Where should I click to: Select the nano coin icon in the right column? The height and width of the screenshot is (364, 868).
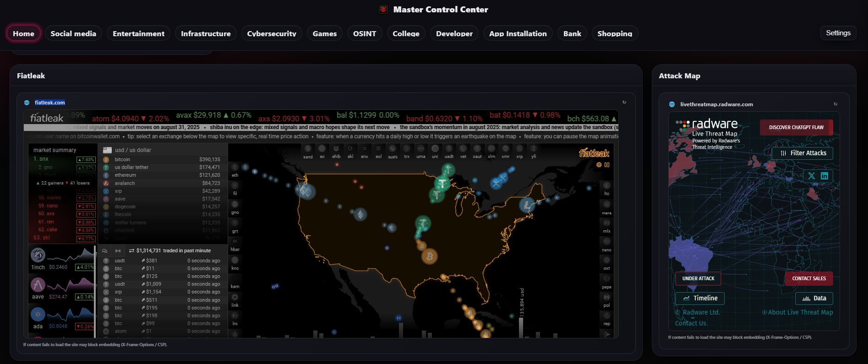(606, 242)
